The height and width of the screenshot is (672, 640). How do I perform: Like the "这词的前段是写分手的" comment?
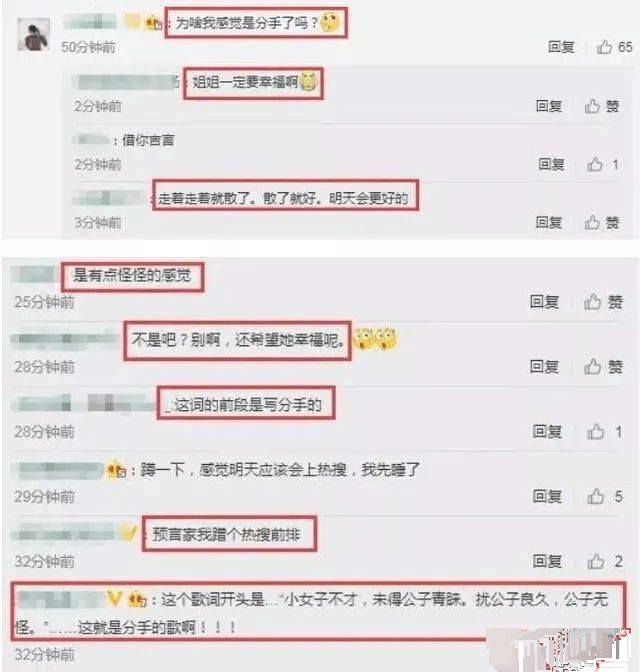point(595,432)
